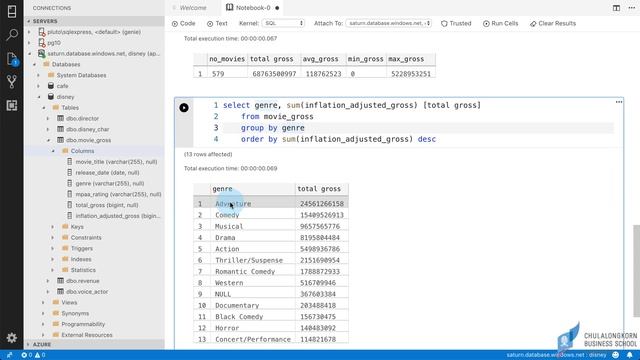Click the feedback smiley icon in status bar
The height and width of the screenshot is (360, 640).
pos(616,355)
